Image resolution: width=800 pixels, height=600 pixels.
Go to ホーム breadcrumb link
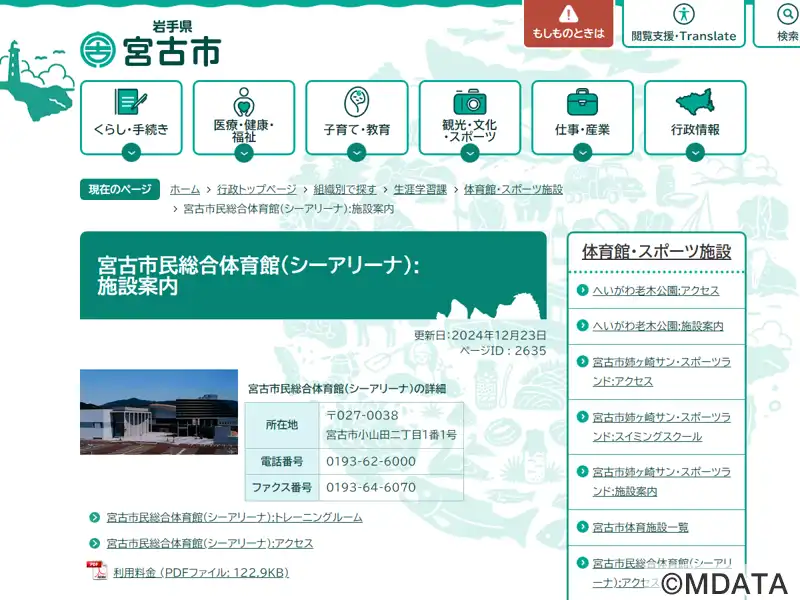pyautogui.click(x=185, y=189)
